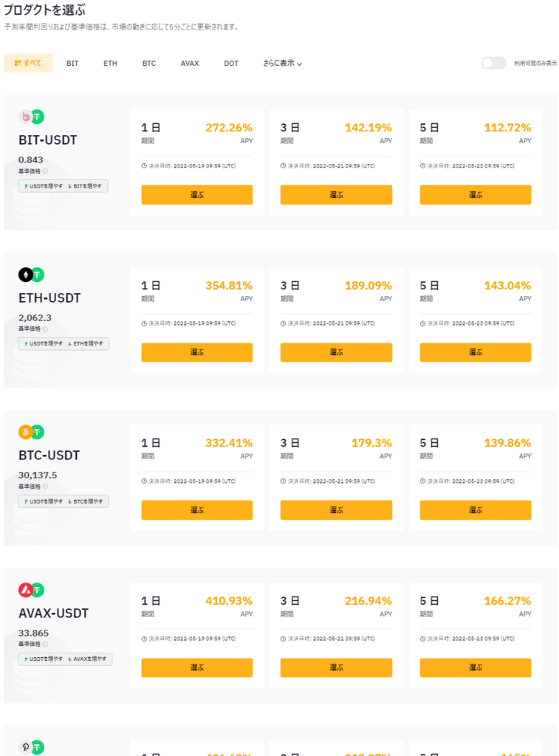Click info icon beside ETH-USDT 基準価格
559x756 pixels.
45,329
